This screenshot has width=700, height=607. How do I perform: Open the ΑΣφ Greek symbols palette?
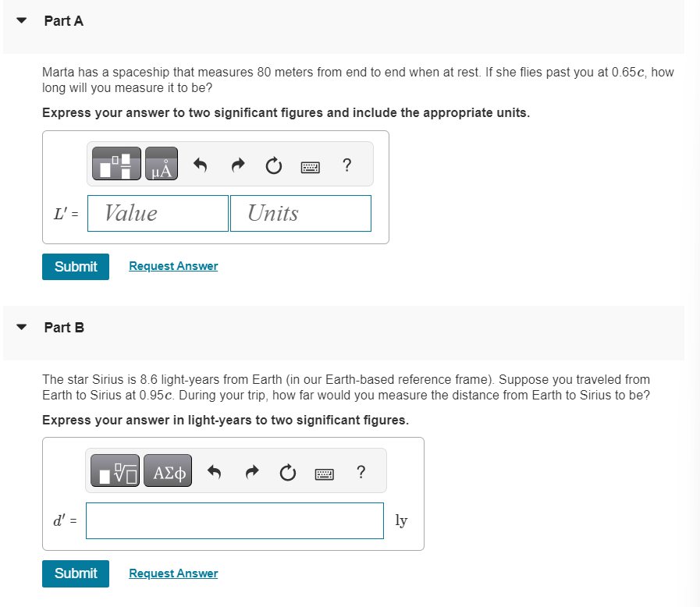167,470
